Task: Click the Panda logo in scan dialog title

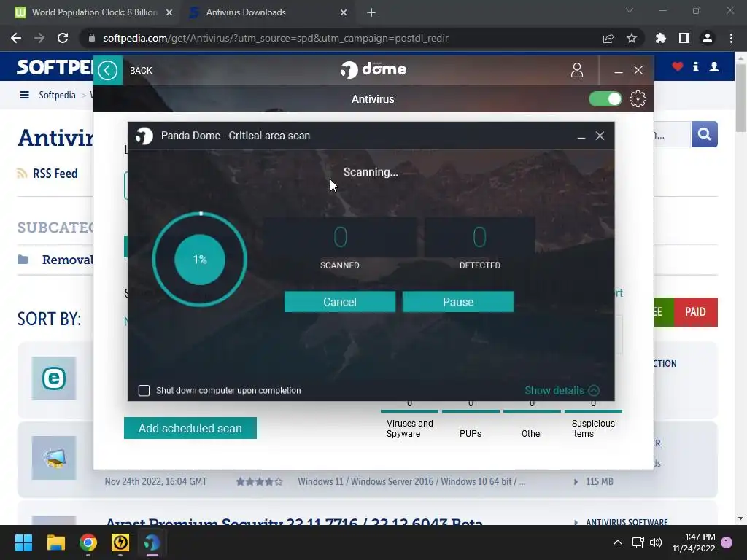Action: tap(144, 136)
